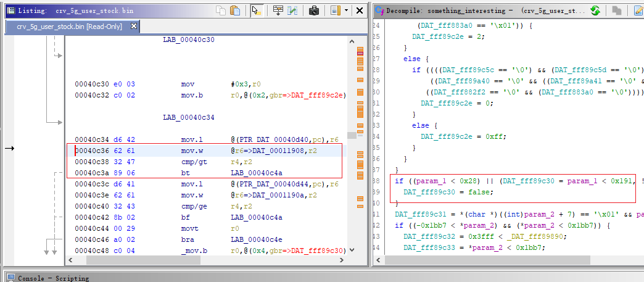Click the Decompile horizontal scrollbar left arrow

click(378, 260)
